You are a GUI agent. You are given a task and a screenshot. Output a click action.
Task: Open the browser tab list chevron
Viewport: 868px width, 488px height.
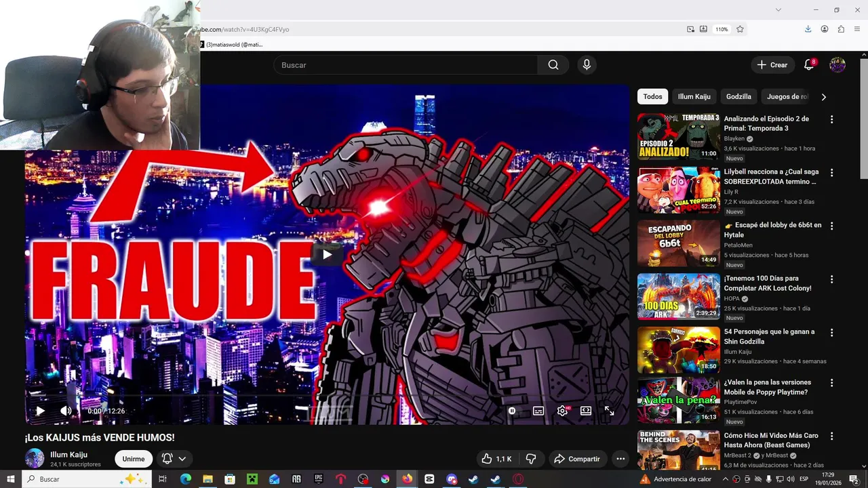pos(778,9)
